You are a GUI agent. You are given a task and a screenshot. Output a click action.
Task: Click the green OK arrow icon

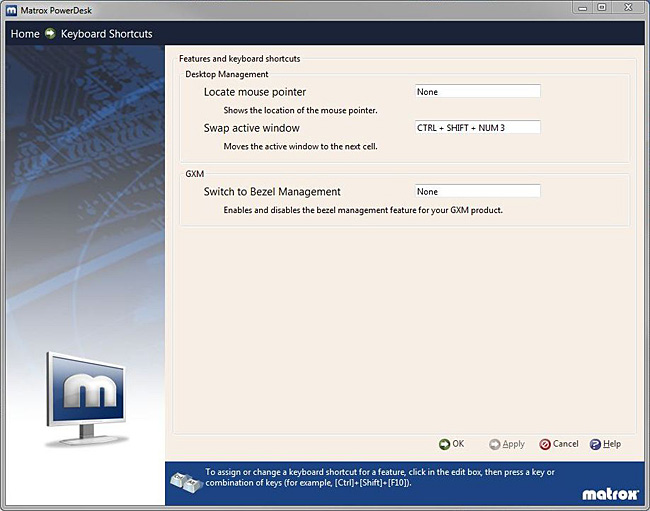coord(444,444)
